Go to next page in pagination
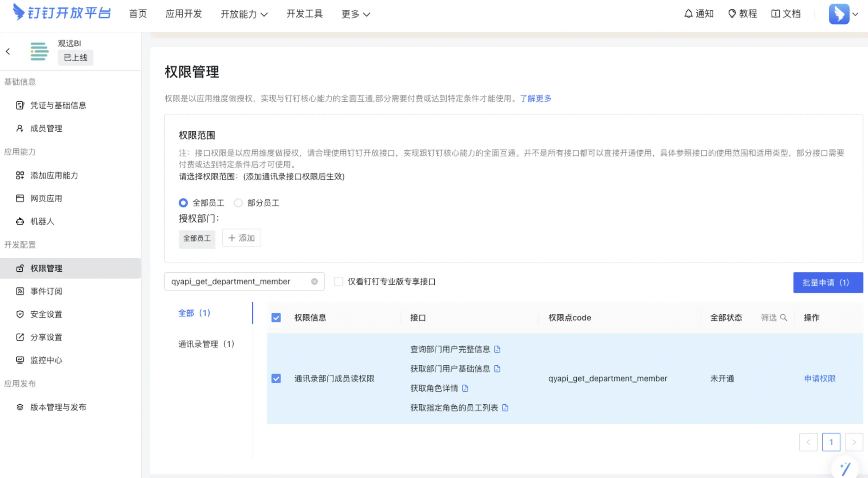 coord(854,442)
